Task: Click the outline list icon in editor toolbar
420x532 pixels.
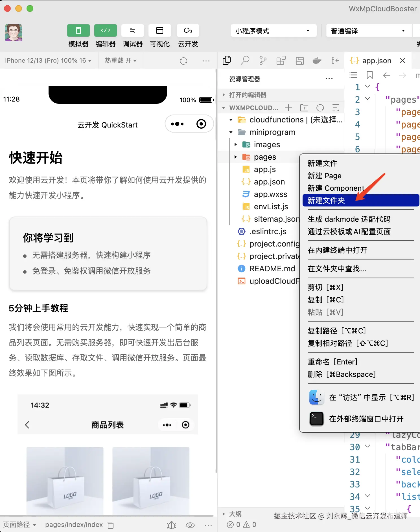Action: click(x=353, y=75)
